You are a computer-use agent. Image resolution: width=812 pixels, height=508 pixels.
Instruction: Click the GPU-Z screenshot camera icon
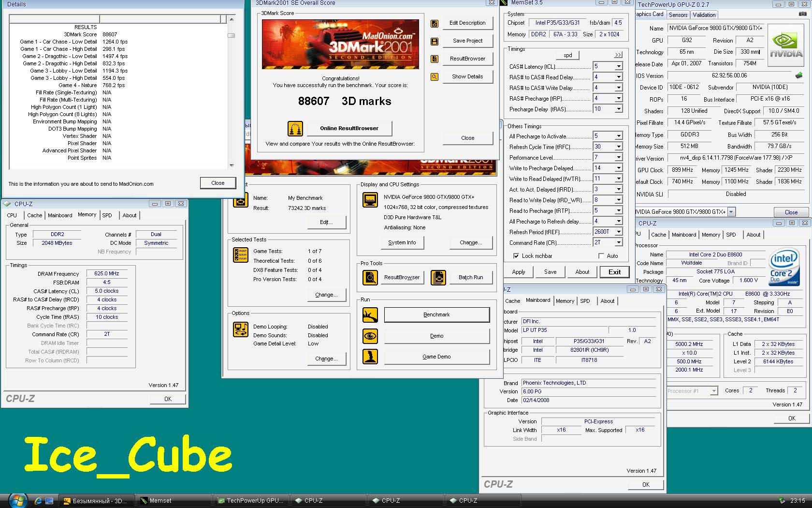[803, 15]
